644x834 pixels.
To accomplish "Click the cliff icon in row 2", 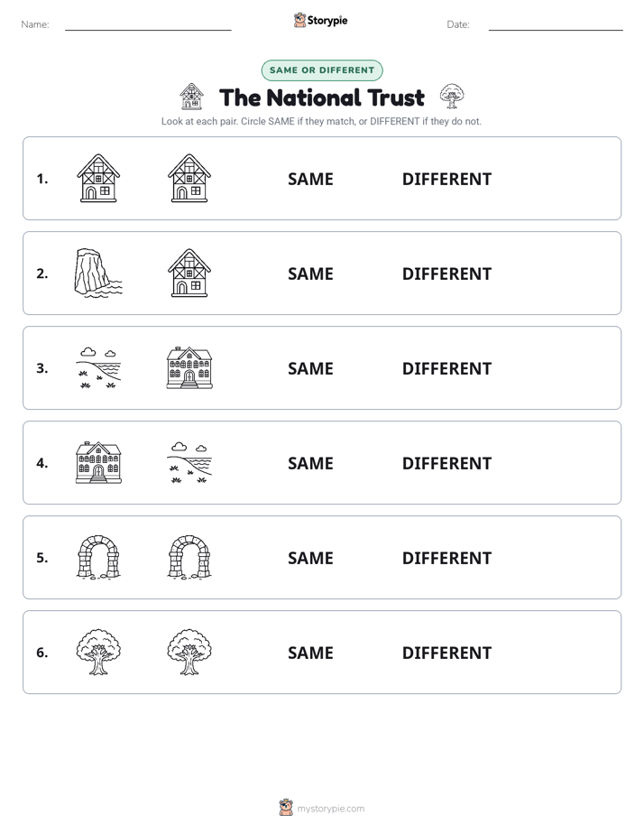I will click(98, 273).
